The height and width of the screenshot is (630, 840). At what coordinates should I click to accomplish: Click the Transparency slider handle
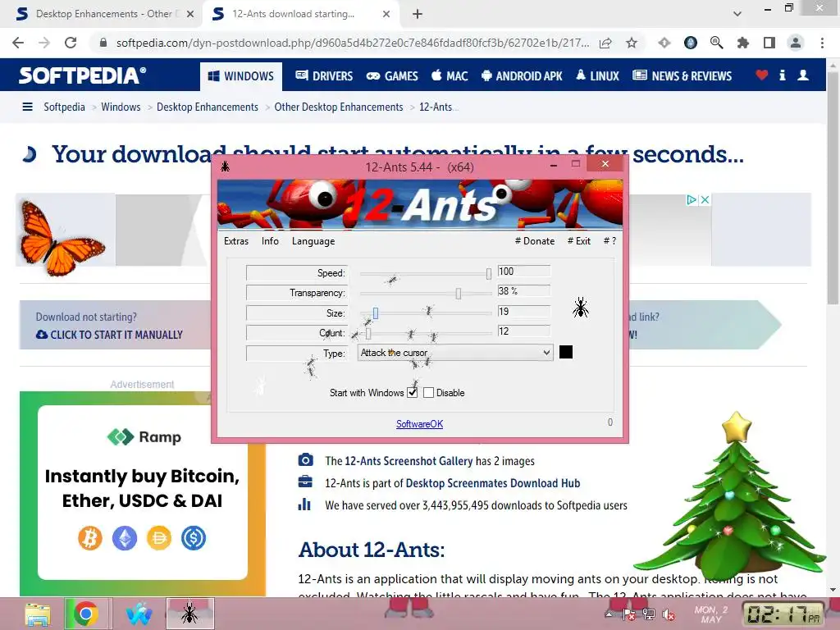pos(458,294)
